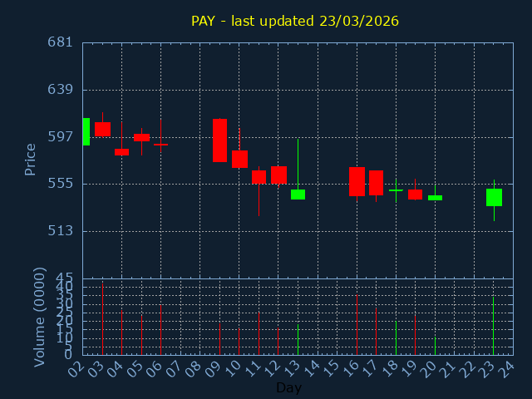
Task: Click the 'Volume (0000)' axis title
Action: [39, 317]
